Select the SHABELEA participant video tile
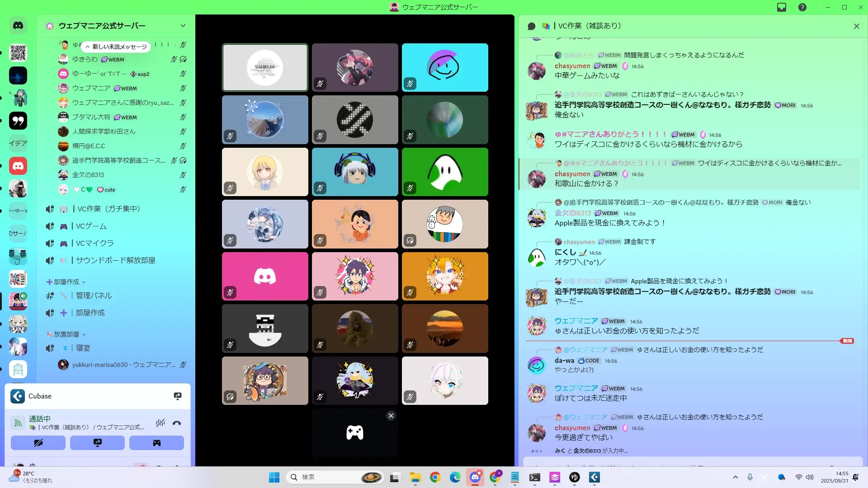The height and width of the screenshot is (488, 868). click(265, 67)
